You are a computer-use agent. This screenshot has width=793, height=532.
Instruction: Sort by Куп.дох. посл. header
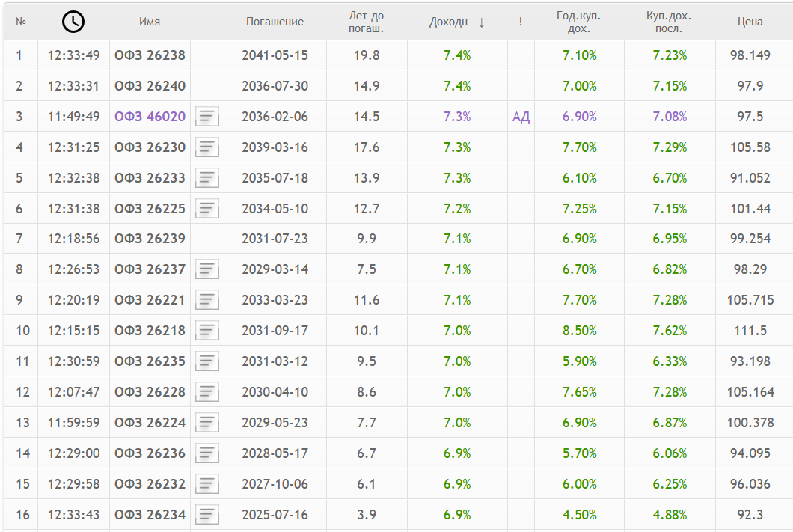pyautogui.click(x=669, y=22)
